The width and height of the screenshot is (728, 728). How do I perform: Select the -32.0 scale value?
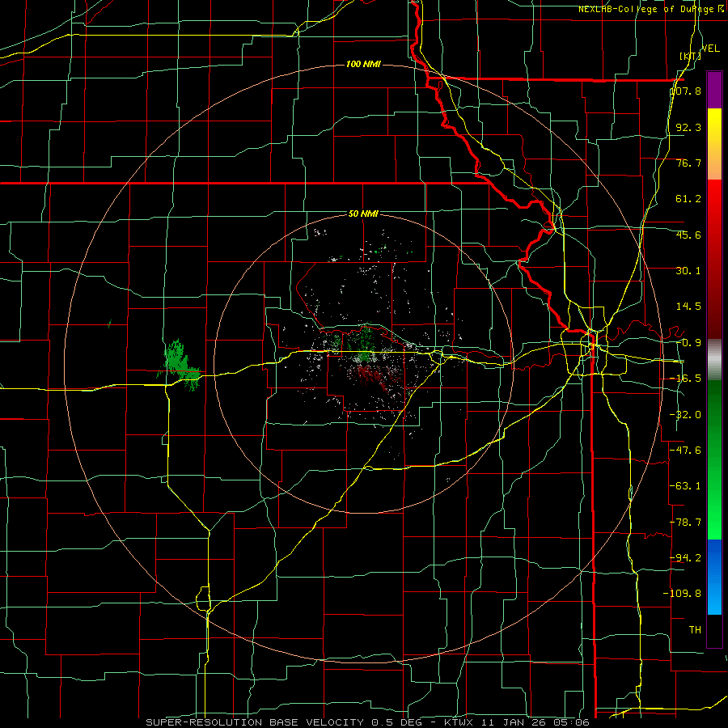[x=686, y=415]
